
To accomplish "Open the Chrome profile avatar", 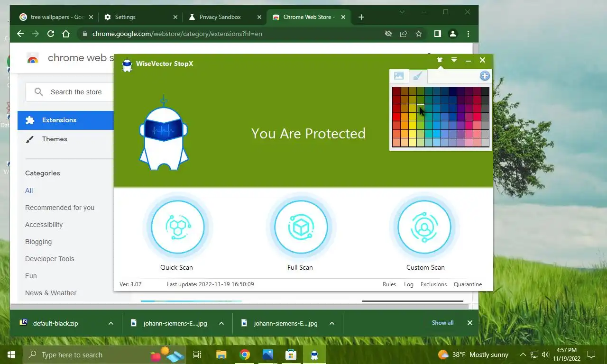I will pos(453,34).
